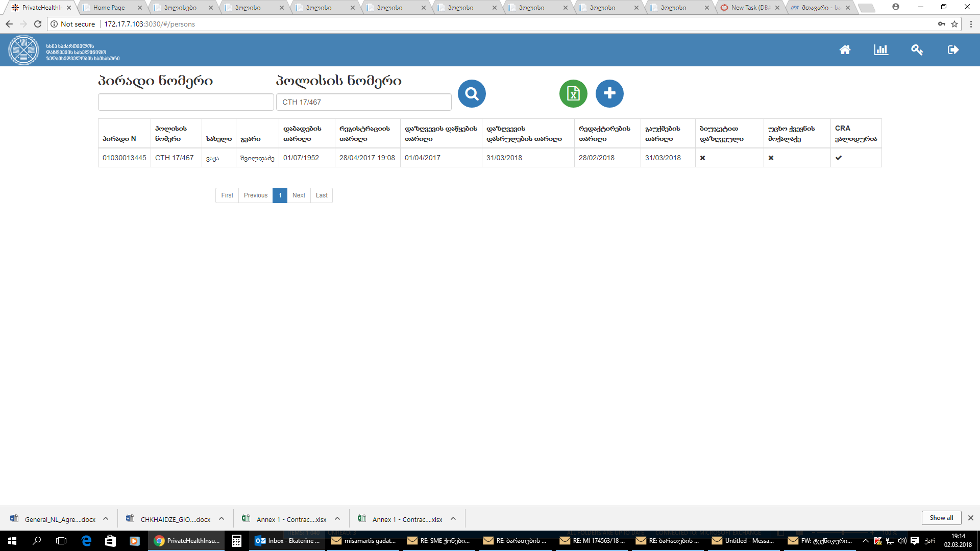The height and width of the screenshot is (551, 980).
Task: Go to Next pagination page
Action: (299, 195)
